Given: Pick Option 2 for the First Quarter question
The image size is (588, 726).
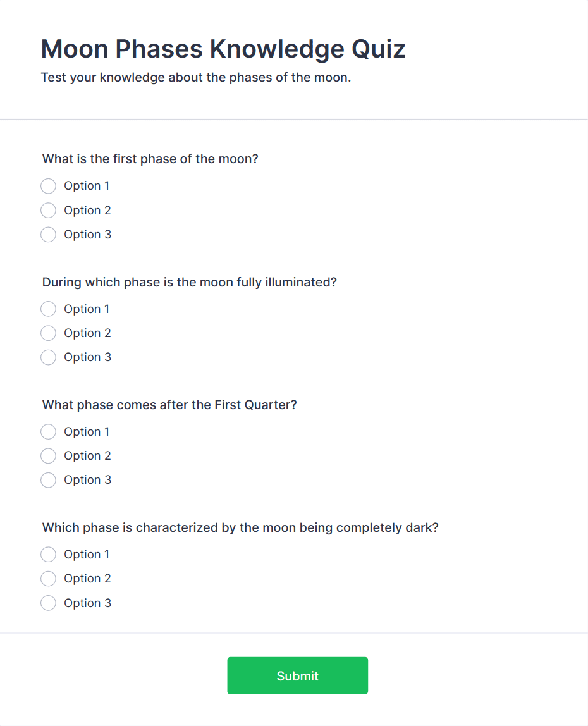Looking at the screenshot, I should tap(48, 455).
